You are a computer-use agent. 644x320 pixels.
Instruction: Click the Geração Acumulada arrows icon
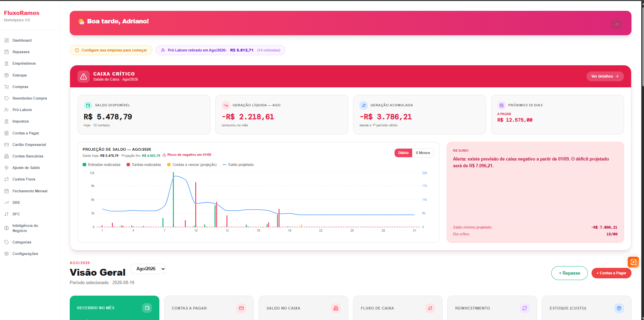363,105
